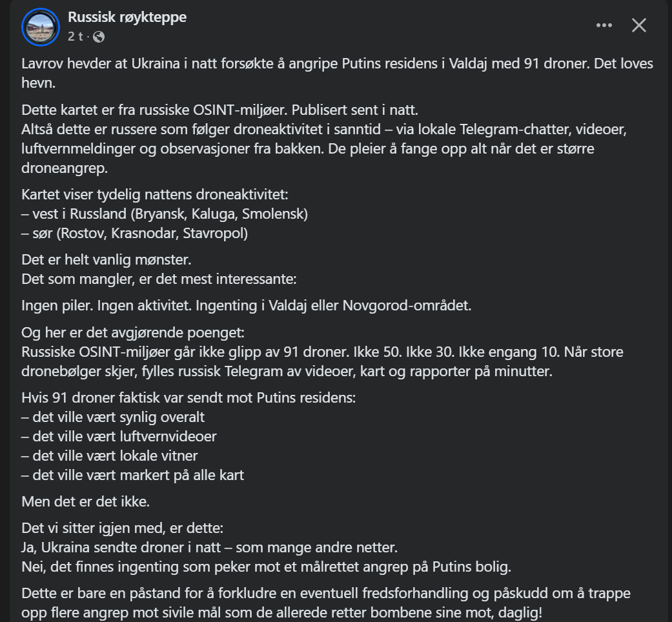The width and height of the screenshot is (672, 622).
Task: Click the line "Det er helt vanlig mønster."
Action: click(x=107, y=261)
